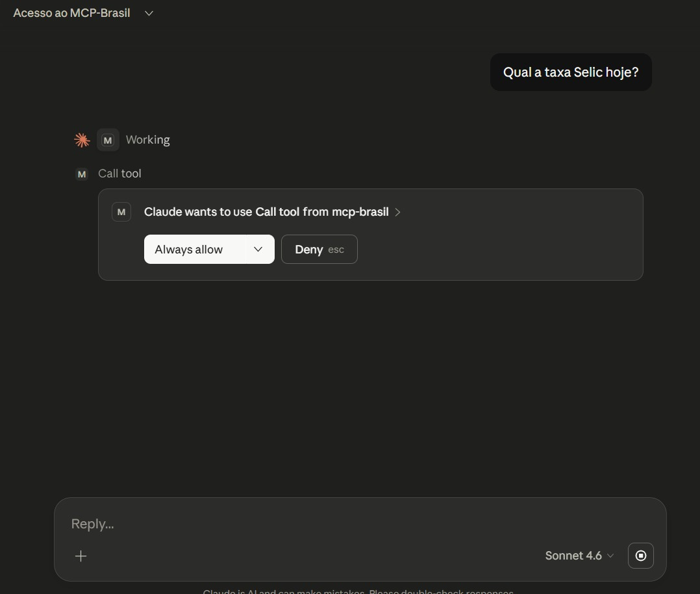
Task: Deny the Call tool permission request
Action: [x=319, y=249]
